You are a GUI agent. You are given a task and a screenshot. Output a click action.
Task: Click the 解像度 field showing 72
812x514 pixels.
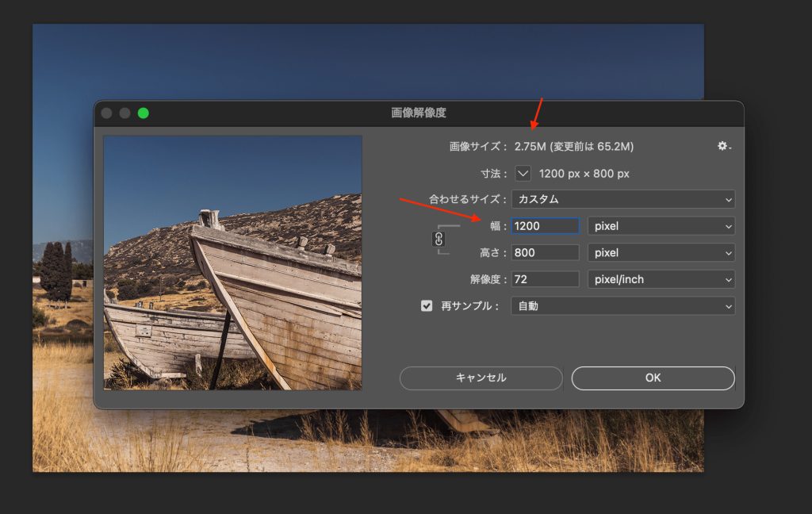pyautogui.click(x=546, y=279)
